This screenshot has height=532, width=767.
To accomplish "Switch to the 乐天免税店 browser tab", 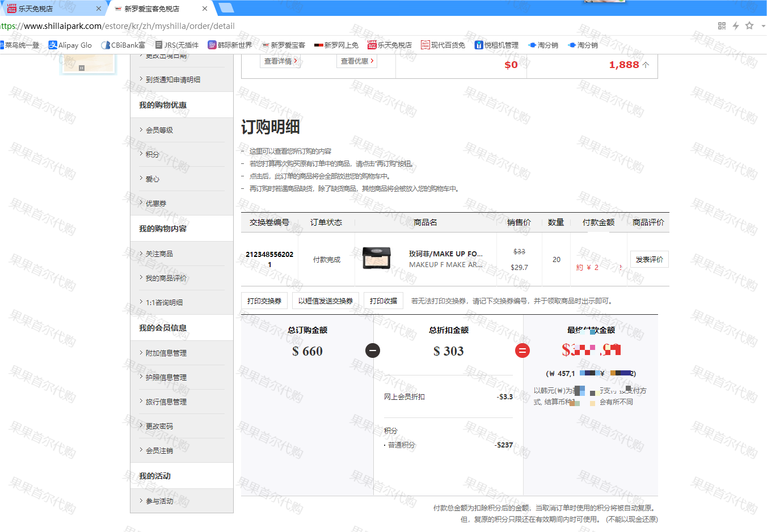I will click(x=54, y=9).
